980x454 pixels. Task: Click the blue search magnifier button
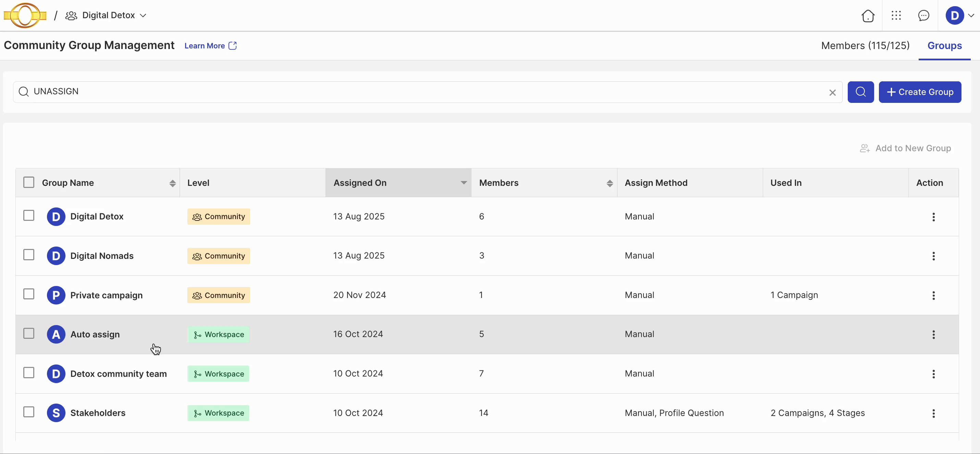pos(860,92)
